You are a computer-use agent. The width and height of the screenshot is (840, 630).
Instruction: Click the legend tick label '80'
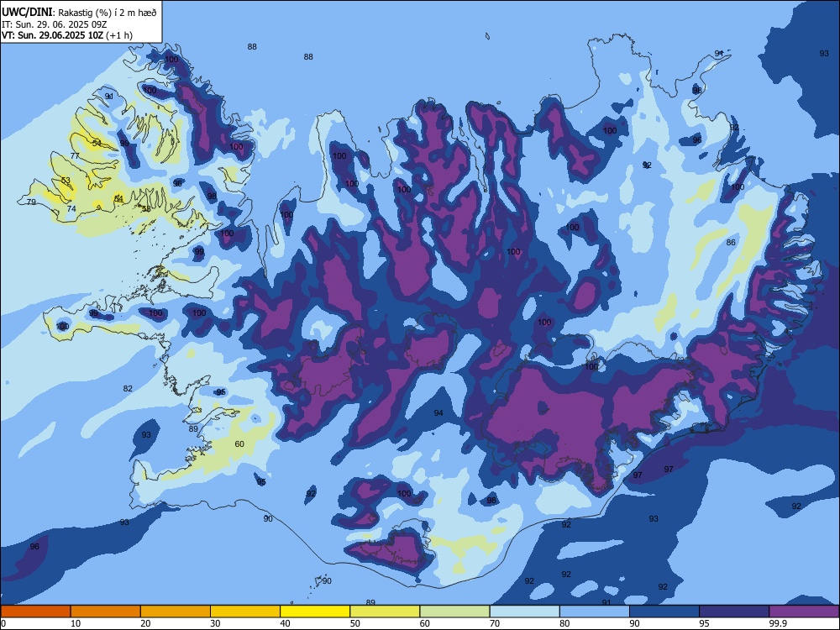pos(564,623)
